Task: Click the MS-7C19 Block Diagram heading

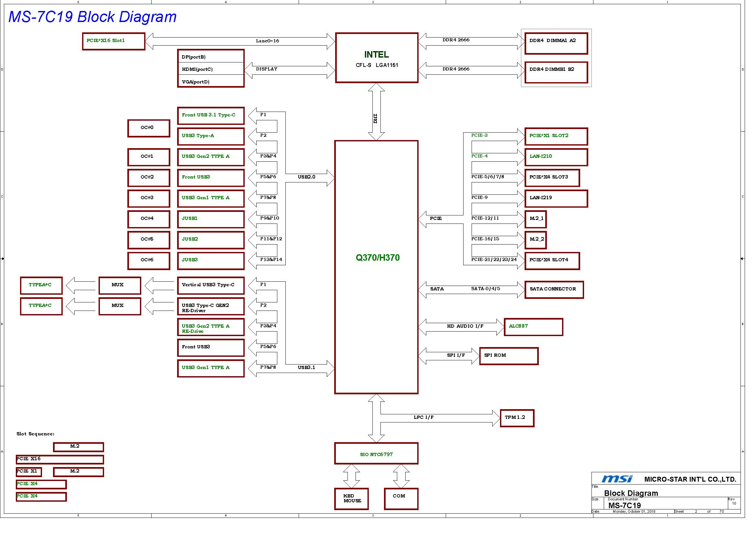Action: [92, 17]
